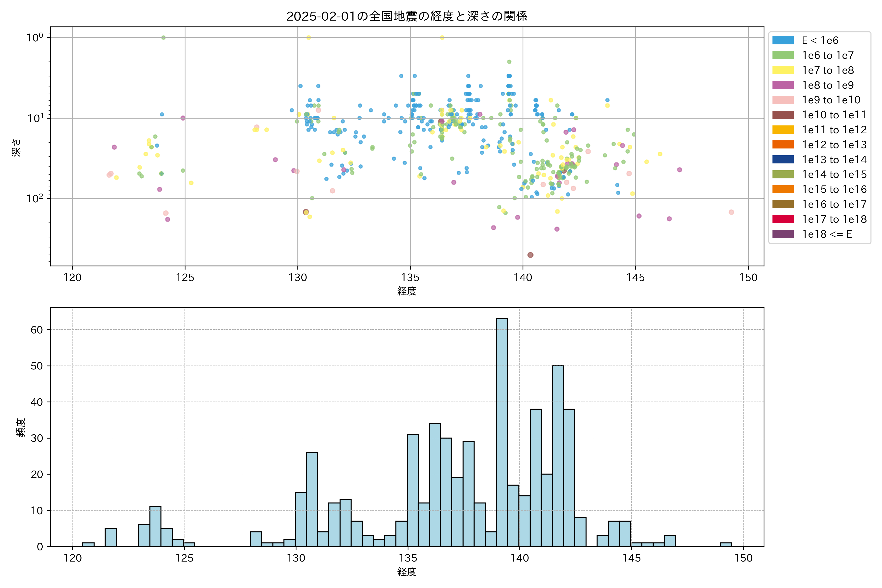
Task: Click the chart title text at top
Action: (407, 16)
